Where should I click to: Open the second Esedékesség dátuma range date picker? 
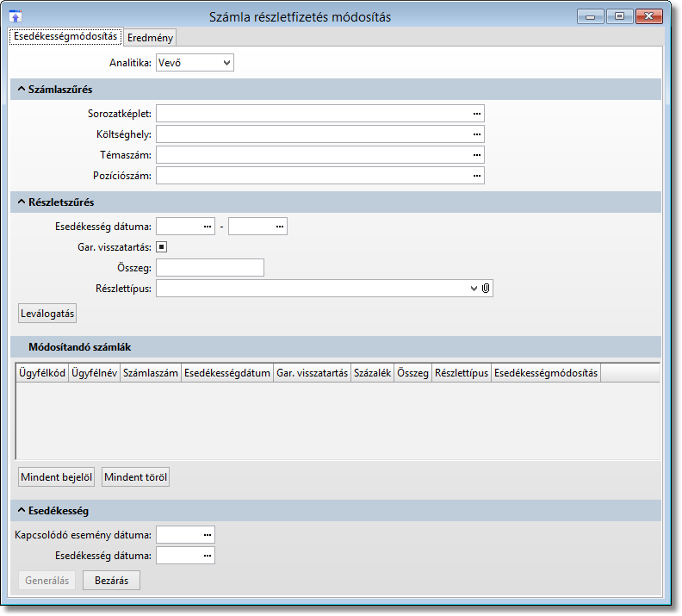pos(279,227)
